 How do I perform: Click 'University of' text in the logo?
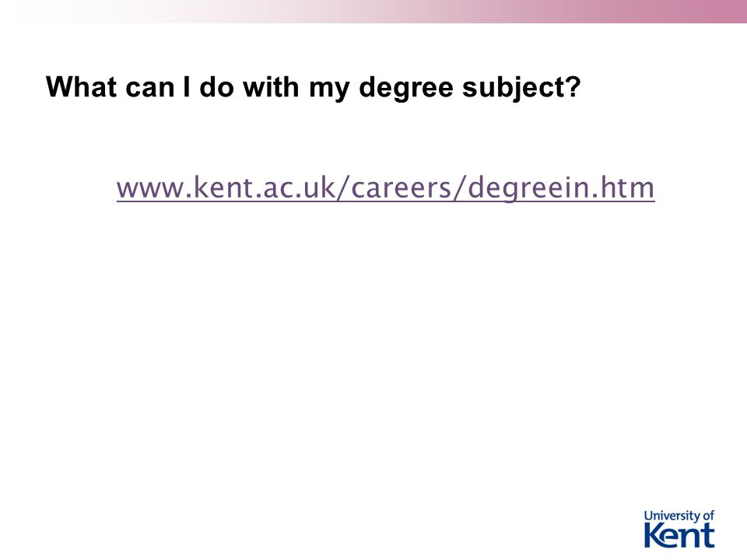[679, 516]
